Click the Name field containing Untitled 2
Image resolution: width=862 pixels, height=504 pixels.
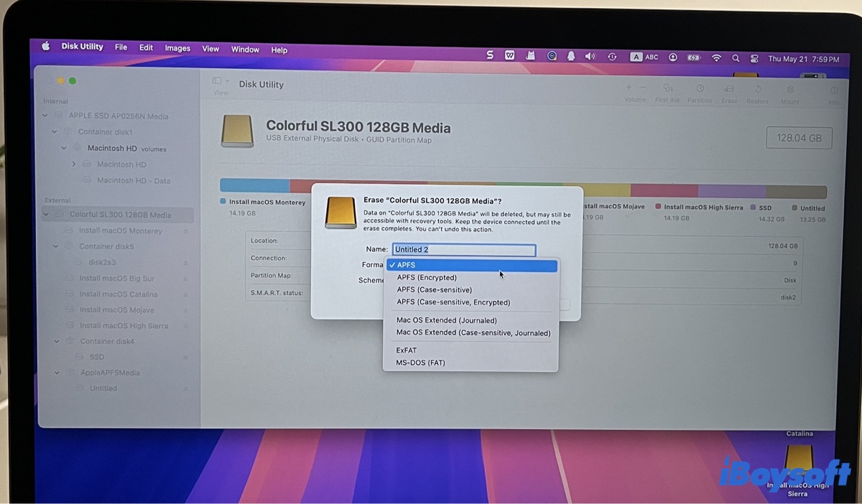[x=464, y=250]
